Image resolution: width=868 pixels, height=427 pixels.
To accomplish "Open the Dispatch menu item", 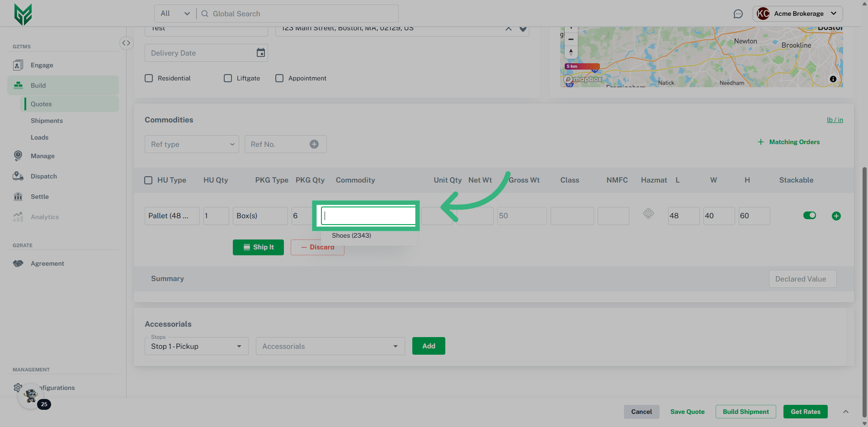I will (x=44, y=176).
